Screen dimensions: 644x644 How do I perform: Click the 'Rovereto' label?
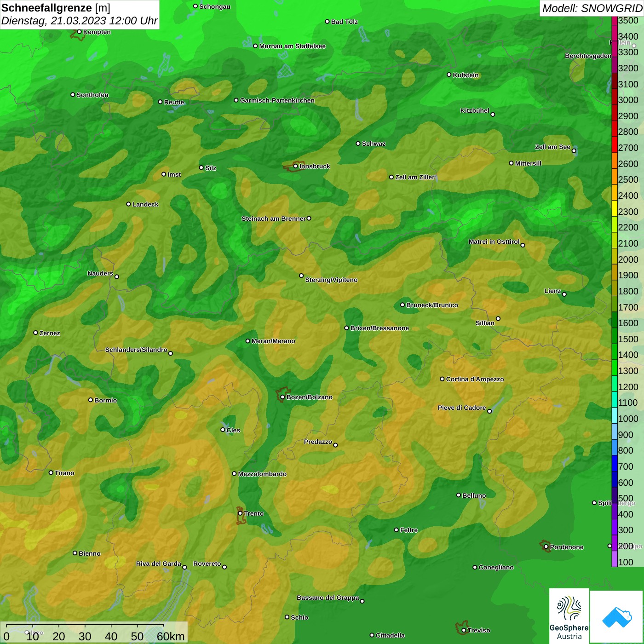(x=207, y=563)
